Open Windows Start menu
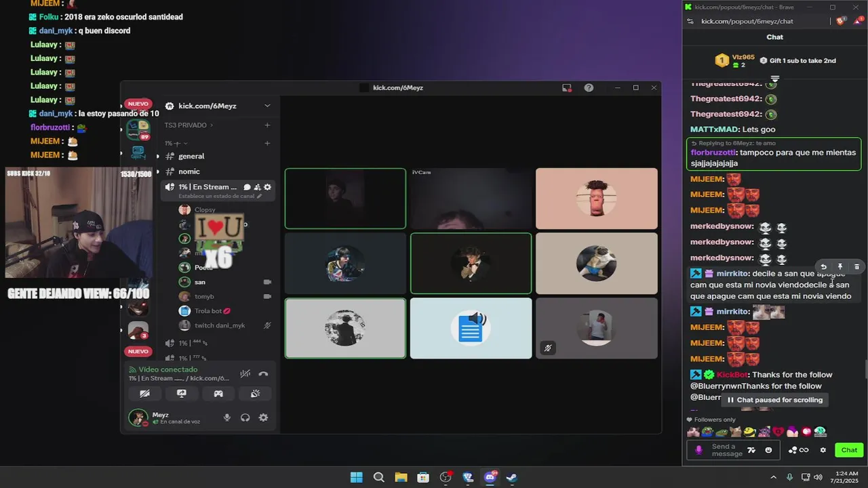The image size is (868, 488). tap(356, 477)
